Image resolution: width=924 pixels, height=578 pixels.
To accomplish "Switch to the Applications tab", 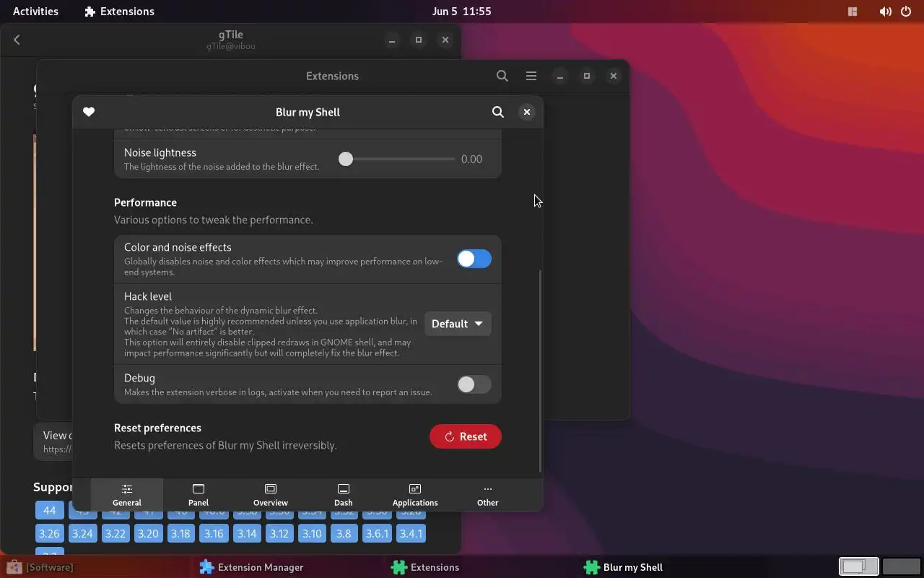I will 415,495.
